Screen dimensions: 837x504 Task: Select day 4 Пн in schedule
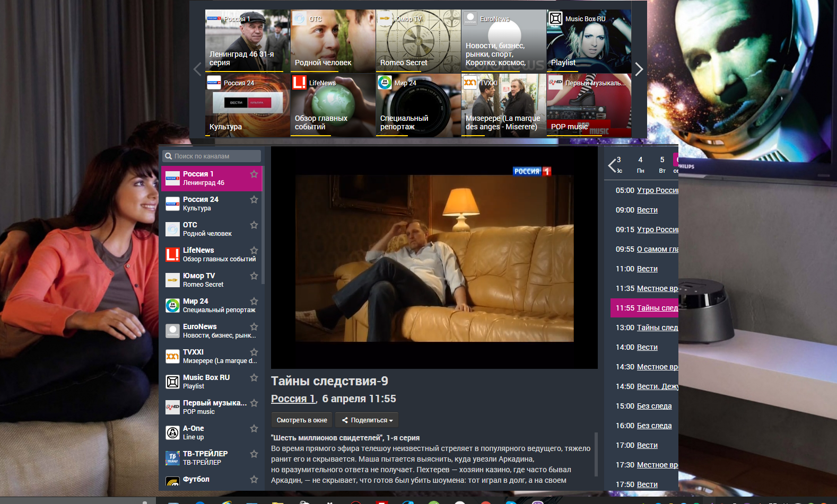(640, 164)
